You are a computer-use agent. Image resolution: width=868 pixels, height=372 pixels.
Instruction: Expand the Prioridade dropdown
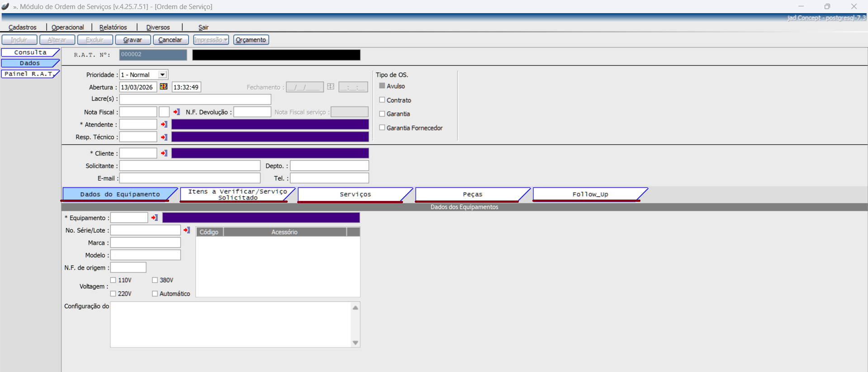coord(162,75)
